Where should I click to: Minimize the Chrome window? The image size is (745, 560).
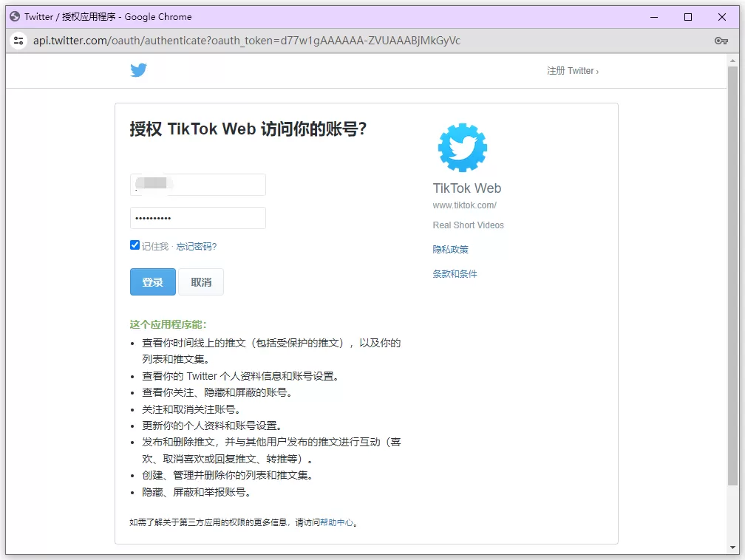point(654,17)
